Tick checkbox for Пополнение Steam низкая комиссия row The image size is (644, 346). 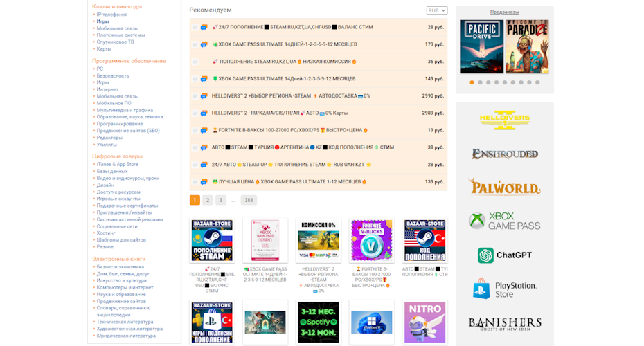tap(195, 62)
